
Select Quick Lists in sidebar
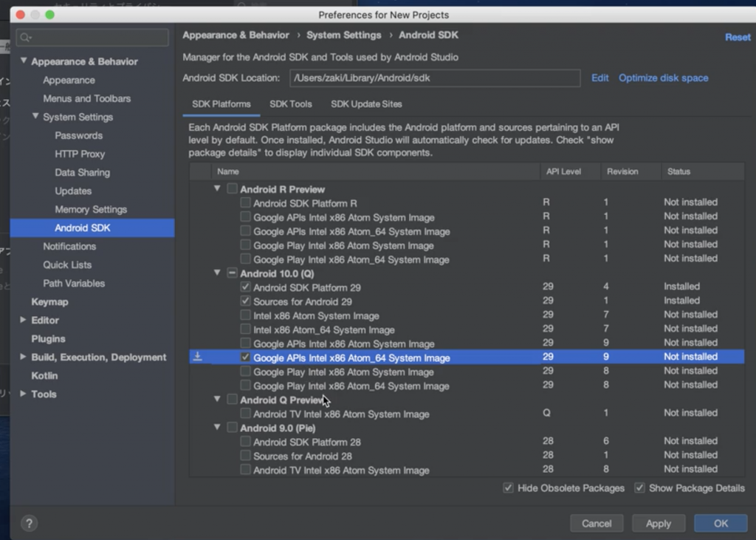point(67,265)
